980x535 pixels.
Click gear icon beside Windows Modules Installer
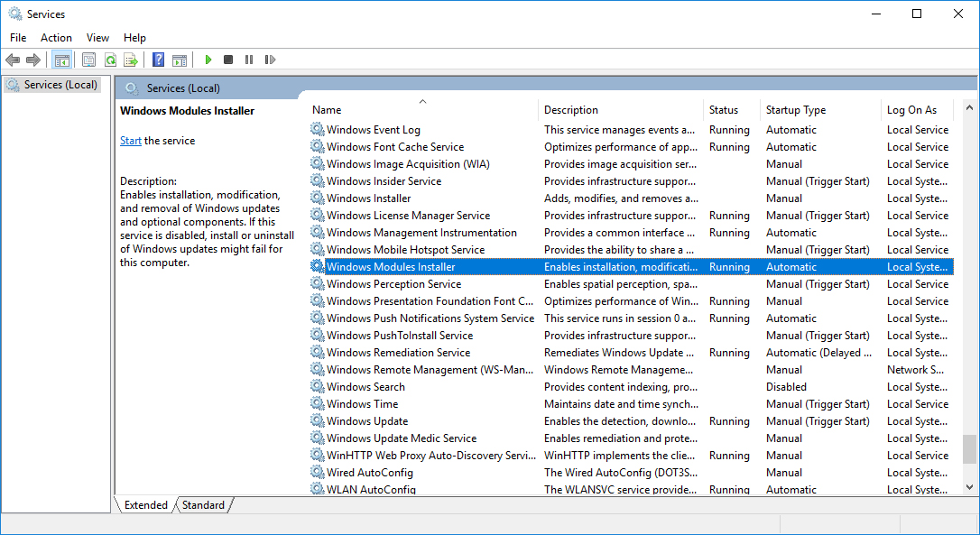point(318,267)
